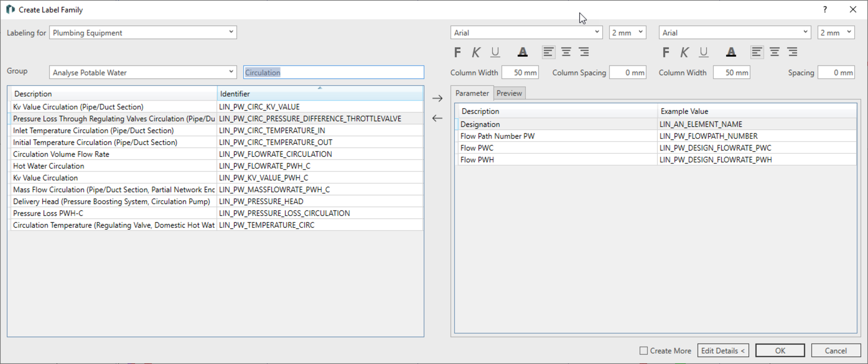Align text left in right formatting group
868x364 pixels.
click(x=756, y=52)
